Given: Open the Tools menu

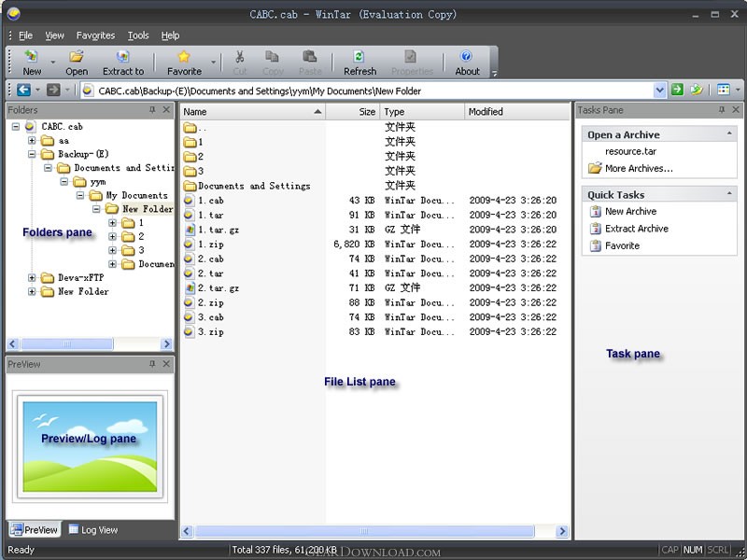Looking at the screenshot, I should coord(138,35).
